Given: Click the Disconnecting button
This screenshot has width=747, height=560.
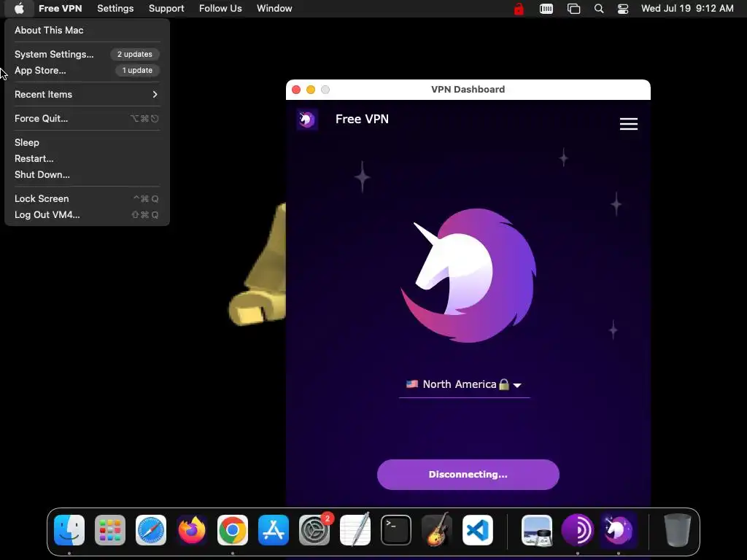Looking at the screenshot, I should (468, 474).
